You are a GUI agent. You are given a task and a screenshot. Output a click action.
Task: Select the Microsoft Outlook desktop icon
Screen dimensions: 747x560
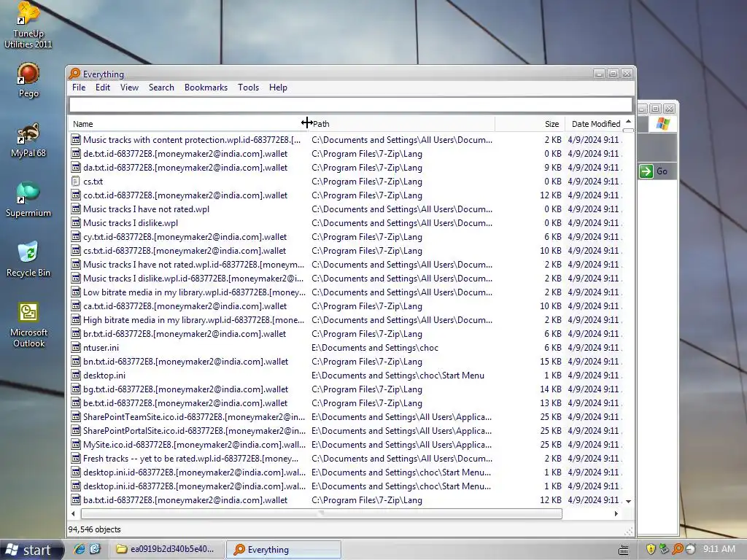click(x=28, y=324)
